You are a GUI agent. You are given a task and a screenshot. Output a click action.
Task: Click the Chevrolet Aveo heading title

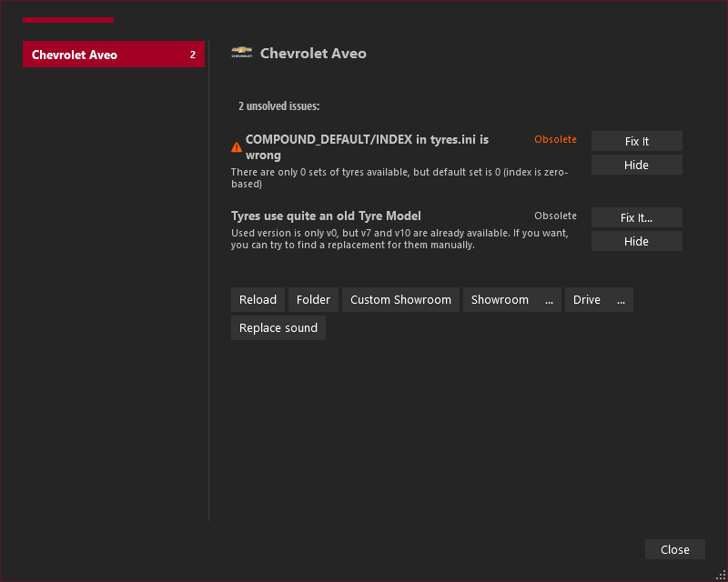(313, 54)
